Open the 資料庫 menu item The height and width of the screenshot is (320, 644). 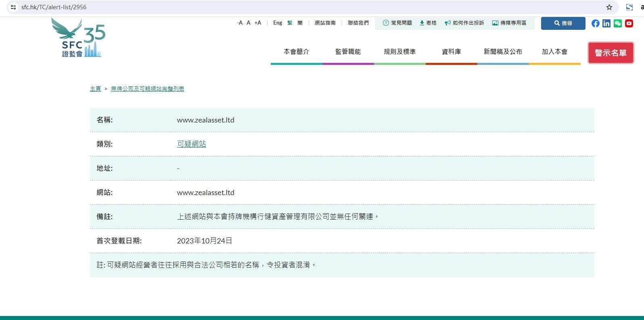coord(451,52)
